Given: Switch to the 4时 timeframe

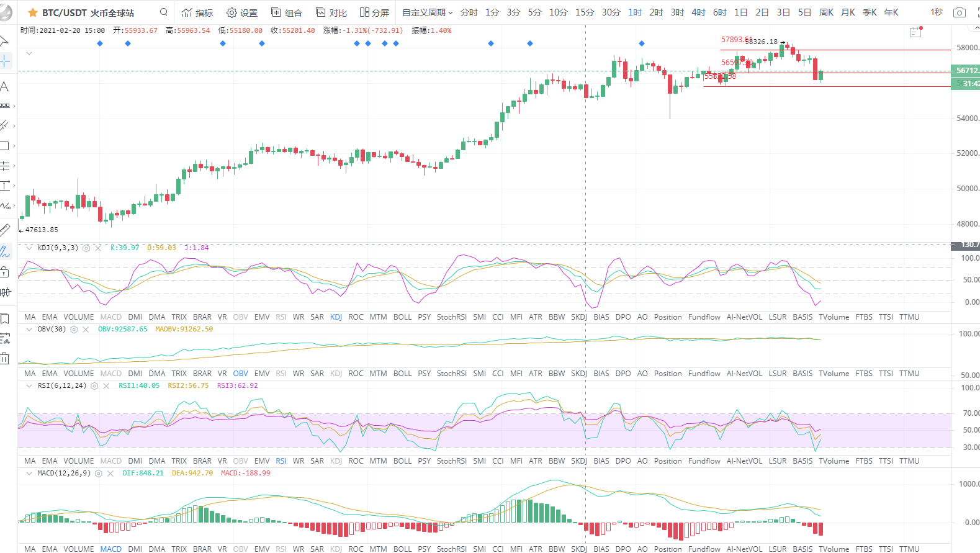Looking at the screenshot, I should click(x=698, y=12).
